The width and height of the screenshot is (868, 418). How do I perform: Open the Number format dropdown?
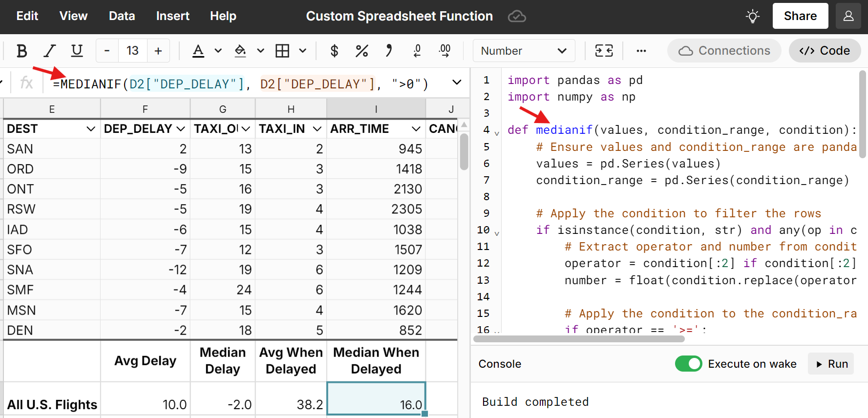[523, 51]
